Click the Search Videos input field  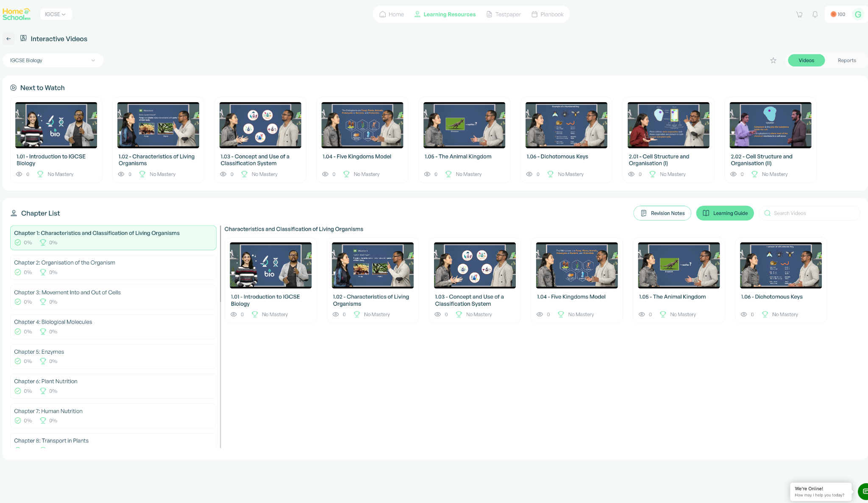(810, 213)
